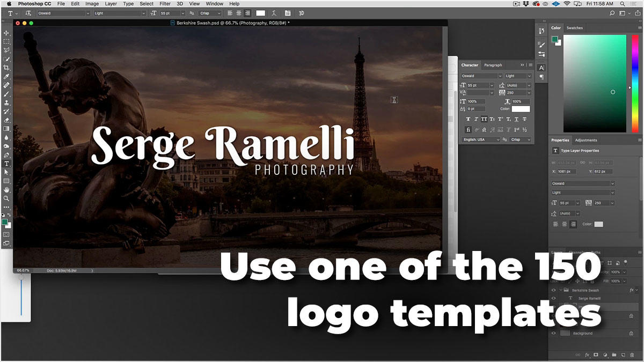Toggle Strikethrough in Character panel
The width and height of the screenshot is (644, 362).
(524, 119)
